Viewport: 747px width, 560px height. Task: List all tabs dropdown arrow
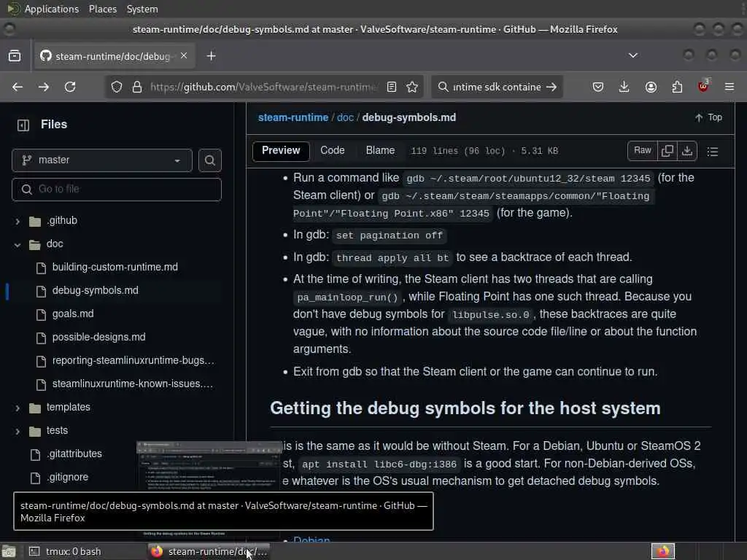tap(633, 55)
